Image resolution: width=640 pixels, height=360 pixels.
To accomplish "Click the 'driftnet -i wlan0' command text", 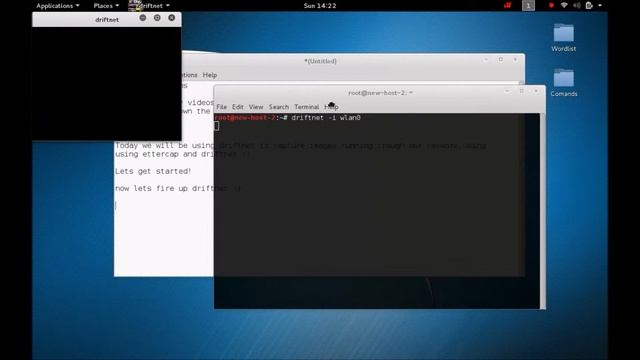I will coord(326,118).
